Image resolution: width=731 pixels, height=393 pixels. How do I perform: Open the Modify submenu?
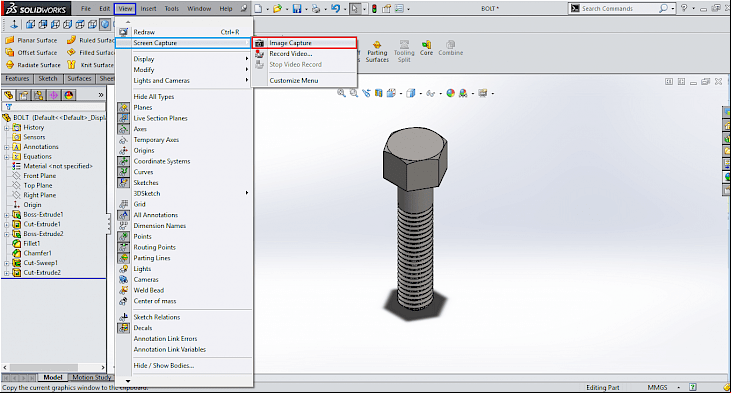pyautogui.click(x=184, y=69)
